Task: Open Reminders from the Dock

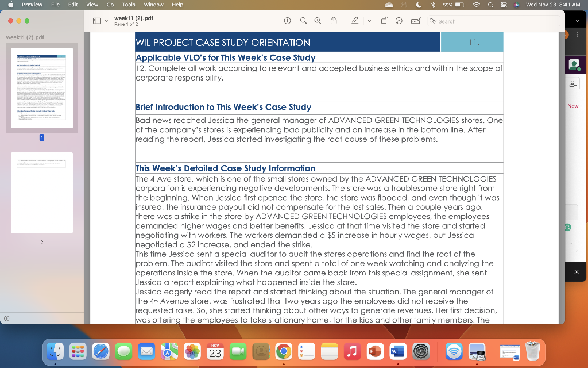Action: (307, 352)
